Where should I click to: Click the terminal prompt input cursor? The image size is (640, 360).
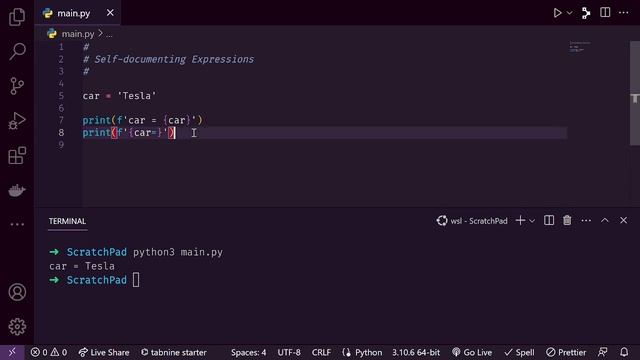(x=136, y=280)
